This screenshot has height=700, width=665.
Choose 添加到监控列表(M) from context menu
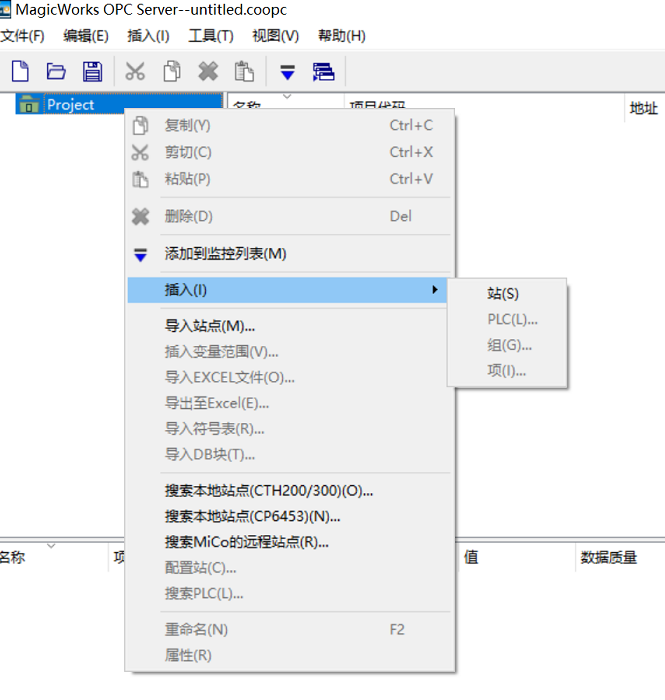tap(289, 254)
